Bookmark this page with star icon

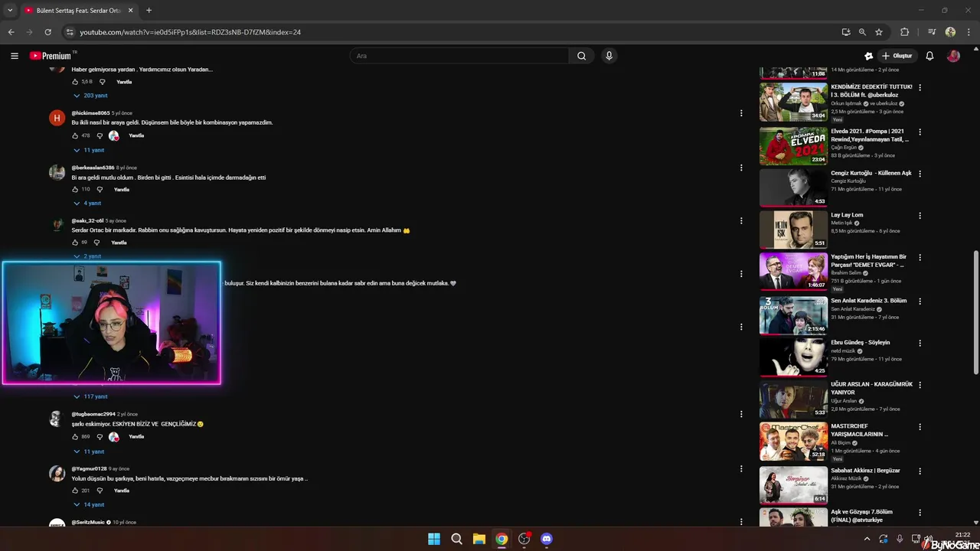tap(879, 32)
